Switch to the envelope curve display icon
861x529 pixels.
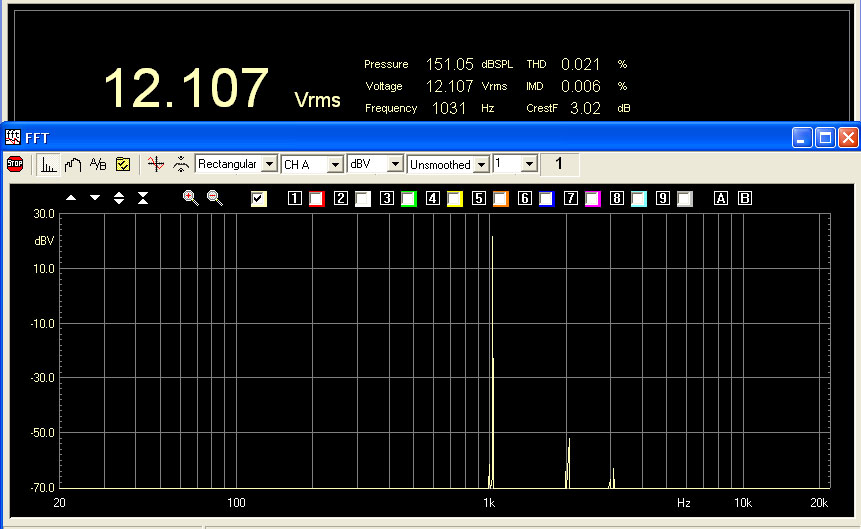pos(72,164)
